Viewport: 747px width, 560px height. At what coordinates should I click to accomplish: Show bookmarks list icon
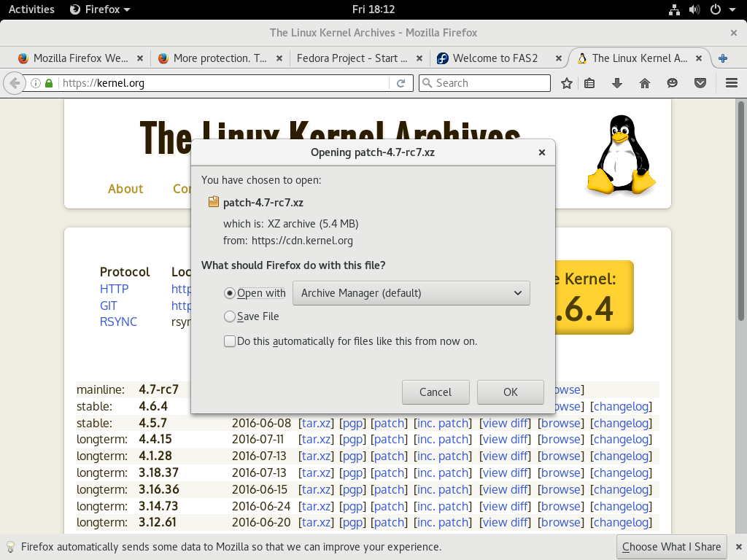589,83
